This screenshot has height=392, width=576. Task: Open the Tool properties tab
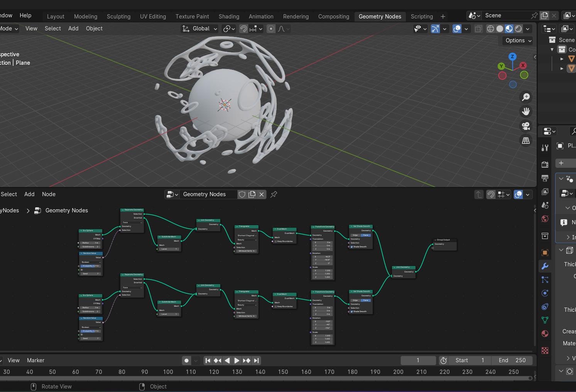(x=545, y=147)
